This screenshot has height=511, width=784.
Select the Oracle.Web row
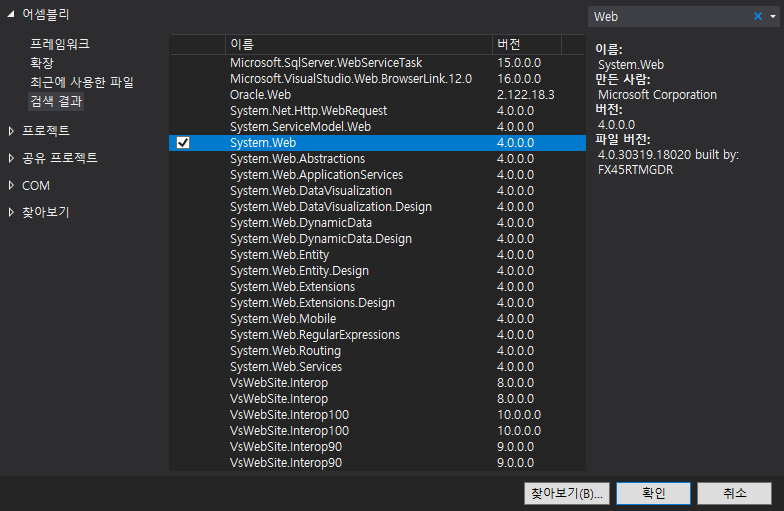point(378,95)
